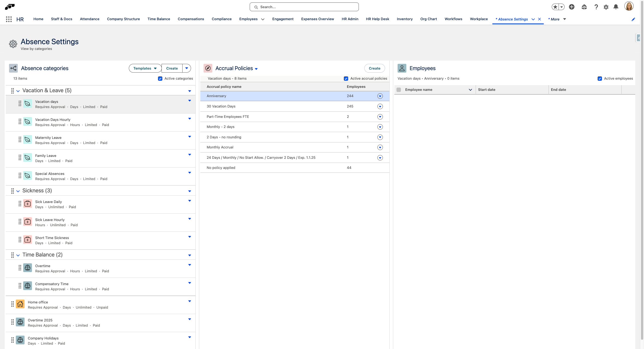
Task: Click the Home office house icon
Action: coord(20,304)
